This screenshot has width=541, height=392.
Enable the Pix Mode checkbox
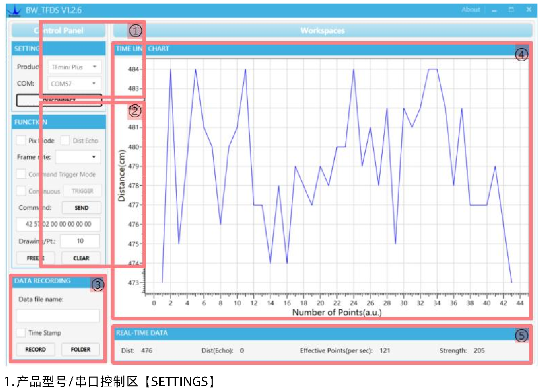tap(21, 140)
